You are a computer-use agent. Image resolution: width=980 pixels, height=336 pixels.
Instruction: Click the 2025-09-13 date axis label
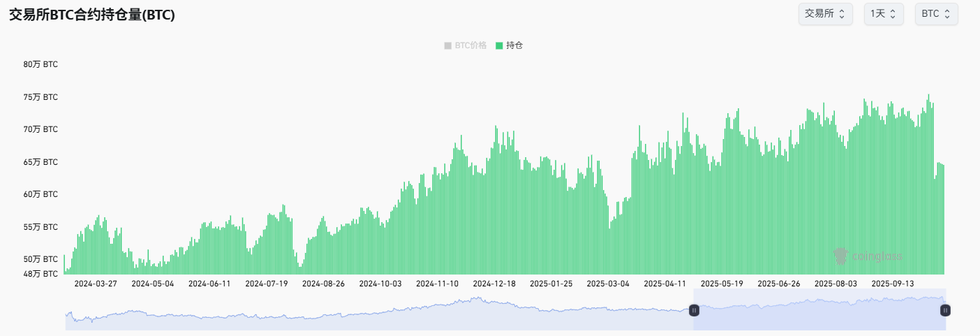pyautogui.click(x=893, y=284)
